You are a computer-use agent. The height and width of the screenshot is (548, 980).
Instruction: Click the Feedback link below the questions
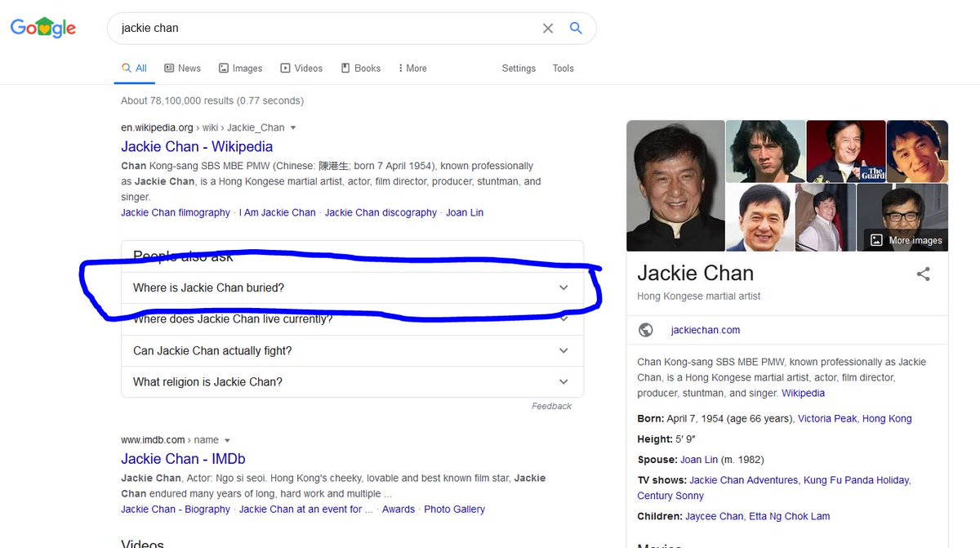[x=551, y=406]
